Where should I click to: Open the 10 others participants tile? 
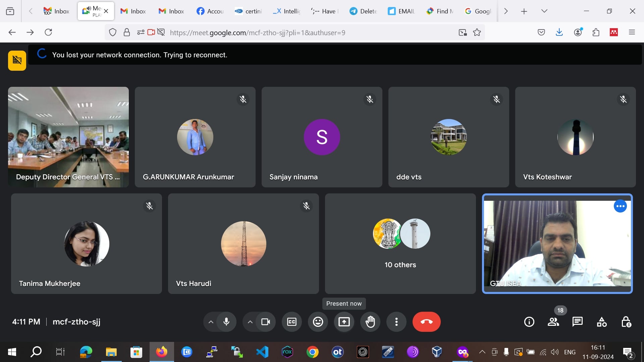[400, 244]
